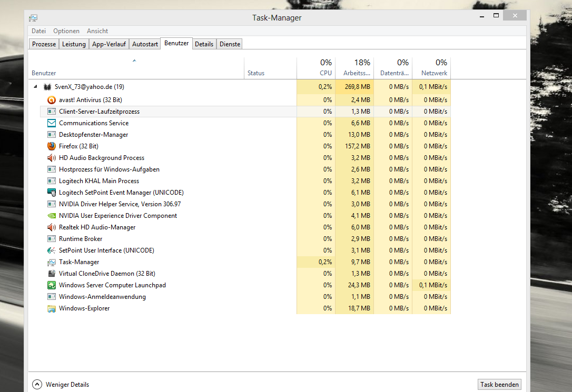Select 'Windows-Explorer' row text
572x392 pixels.
(x=84, y=308)
